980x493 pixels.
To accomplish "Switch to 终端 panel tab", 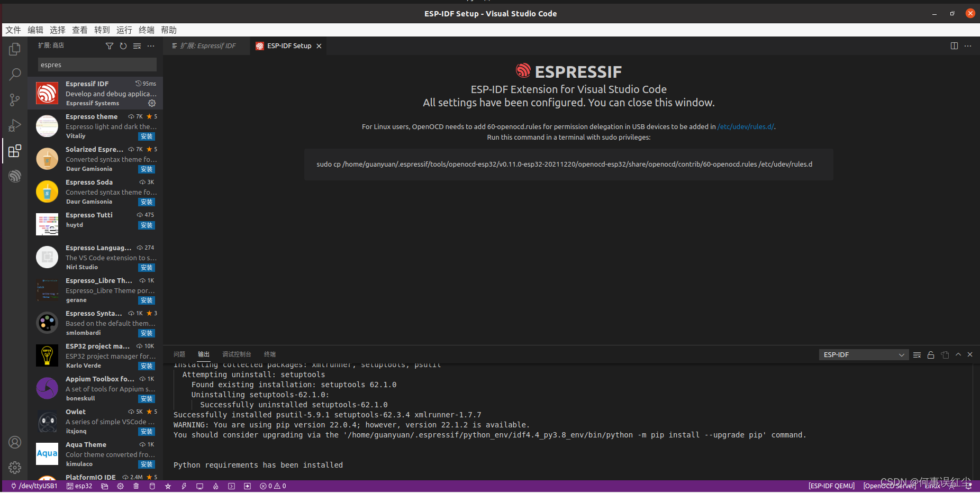I will [x=270, y=354].
